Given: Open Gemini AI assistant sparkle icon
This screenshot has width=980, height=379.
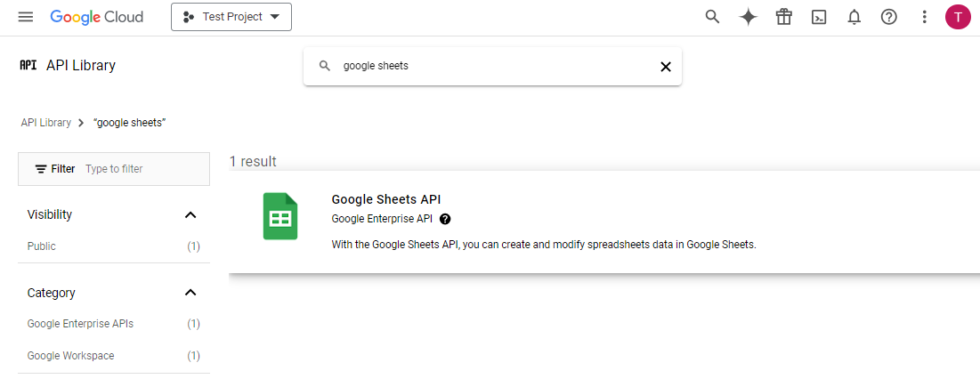Looking at the screenshot, I should [x=748, y=17].
